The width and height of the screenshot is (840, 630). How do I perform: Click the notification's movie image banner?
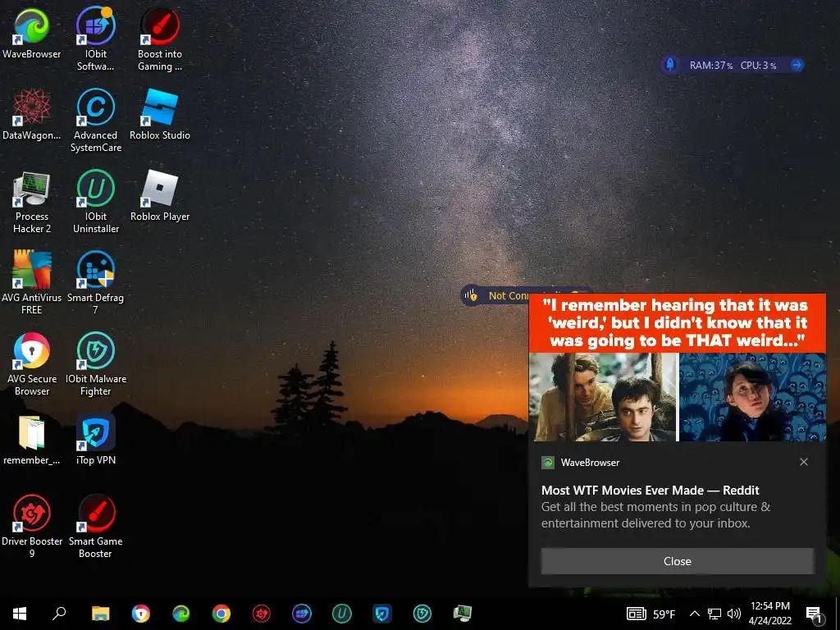coord(677,367)
